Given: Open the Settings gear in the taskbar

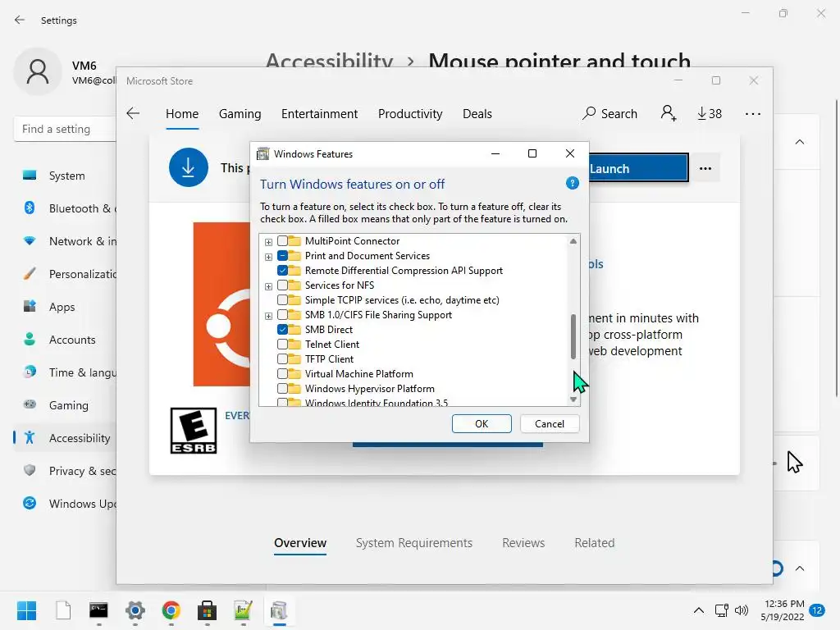Looking at the screenshot, I should click(135, 610).
